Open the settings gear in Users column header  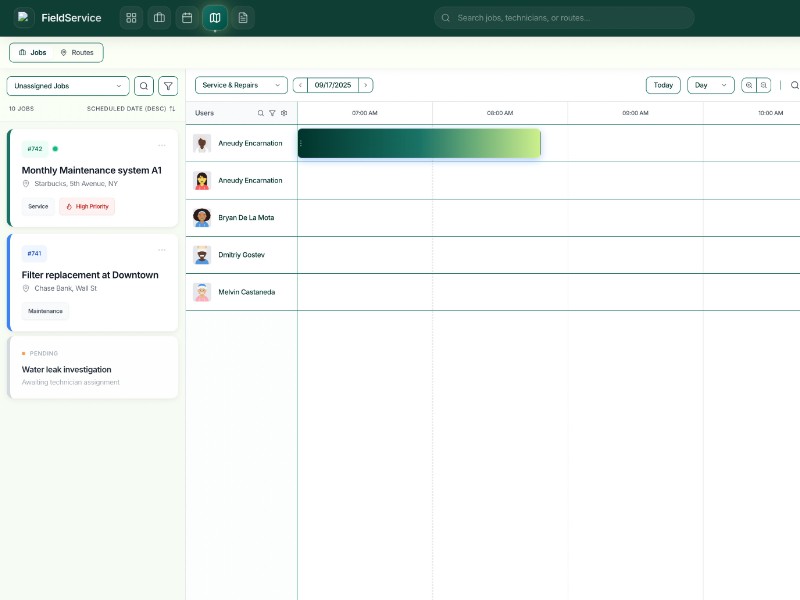(x=284, y=113)
